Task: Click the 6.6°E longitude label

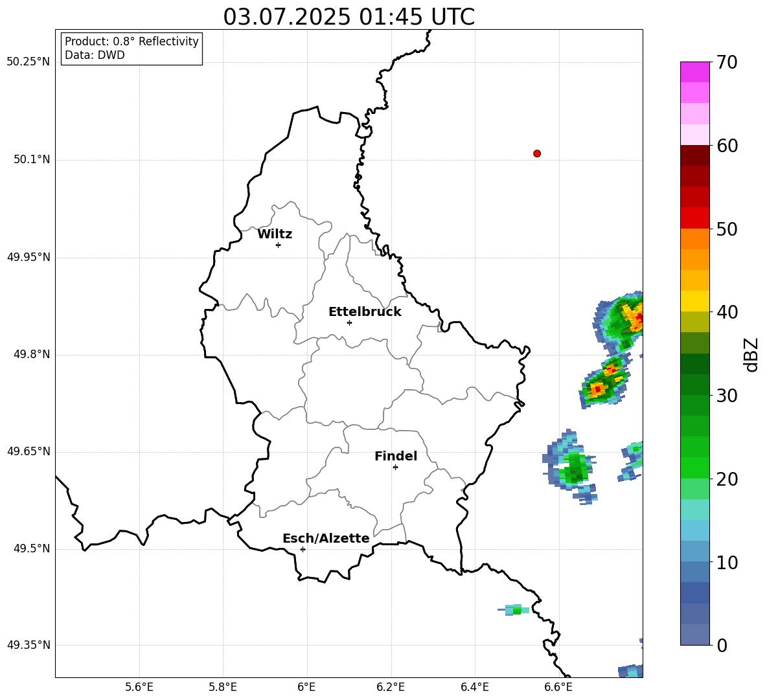Action: [558, 687]
